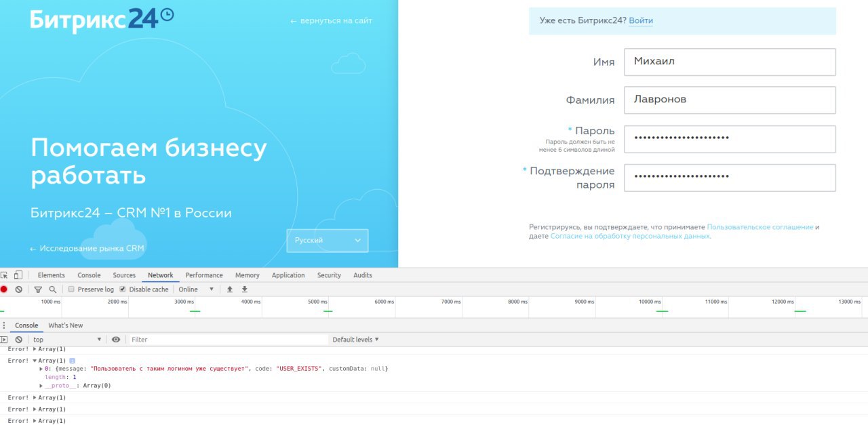Click the Имя field containing Михаил

[x=730, y=62]
